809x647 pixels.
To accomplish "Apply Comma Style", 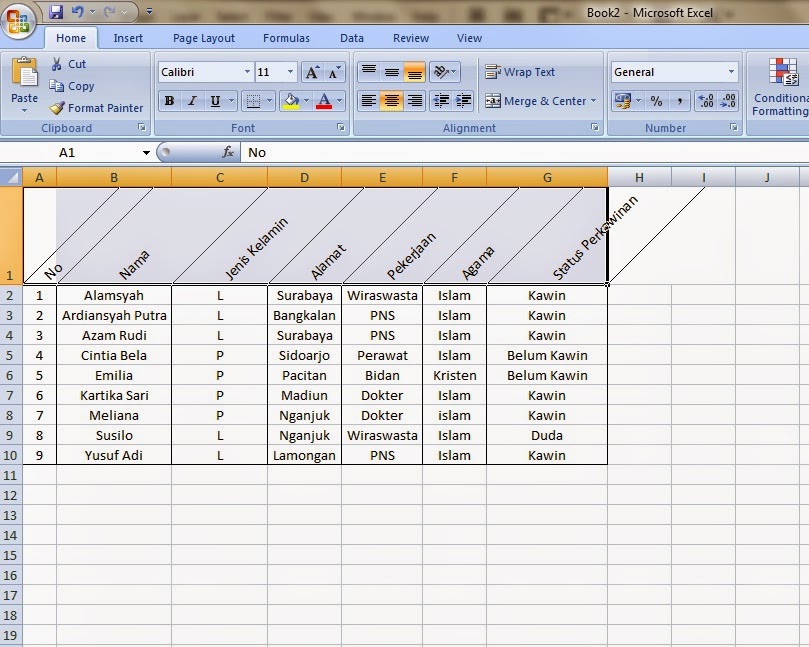I will tap(679, 101).
